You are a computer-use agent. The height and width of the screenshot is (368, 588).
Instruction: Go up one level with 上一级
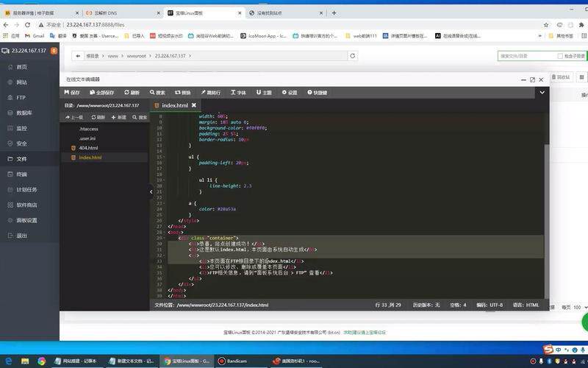[74, 118]
